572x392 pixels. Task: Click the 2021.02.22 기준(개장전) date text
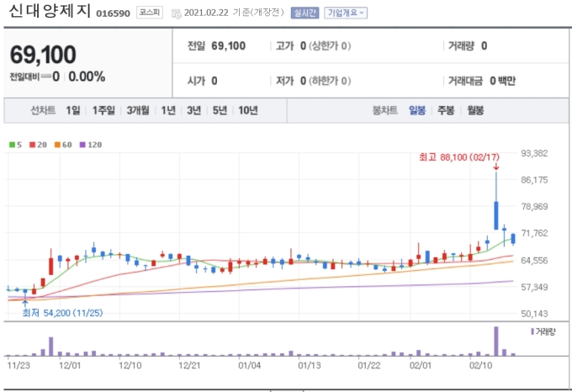[x=234, y=13]
